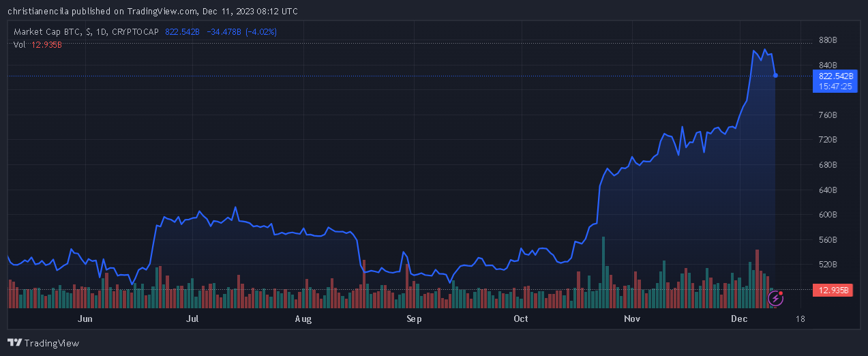Click the Oct label on time axis
Image resolution: width=868 pixels, height=356 pixels.
[521, 318]
